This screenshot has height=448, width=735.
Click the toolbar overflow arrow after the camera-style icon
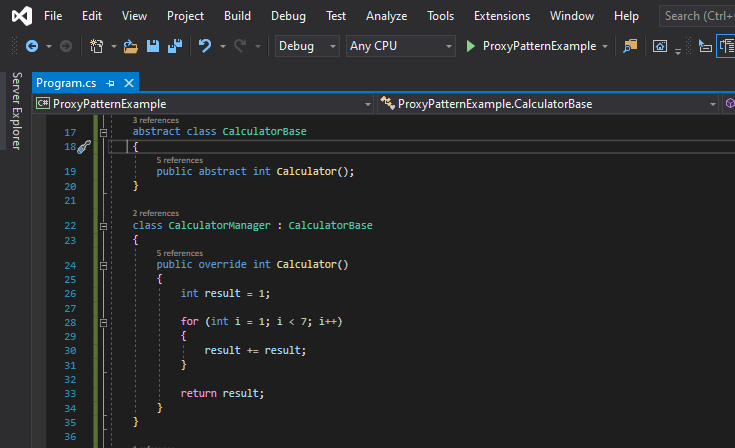[678, 51]
